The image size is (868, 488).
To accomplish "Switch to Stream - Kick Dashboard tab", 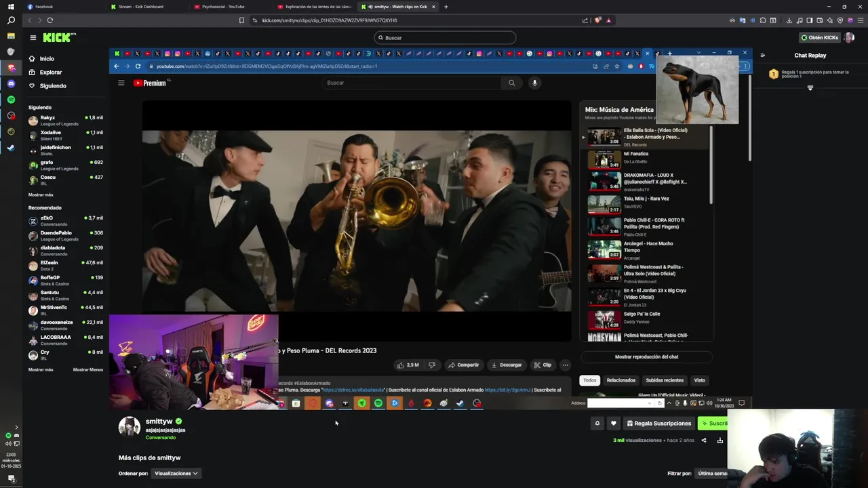I will [147, 7].
